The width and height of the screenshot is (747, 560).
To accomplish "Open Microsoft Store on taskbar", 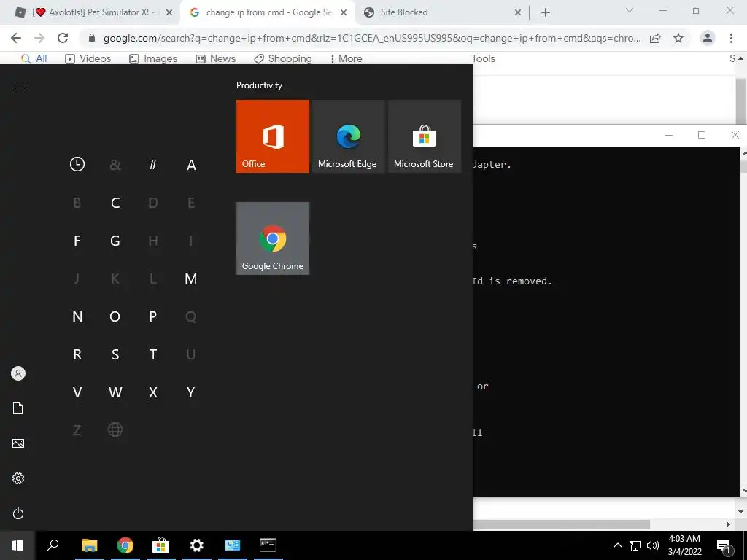I will pos(161,545).
